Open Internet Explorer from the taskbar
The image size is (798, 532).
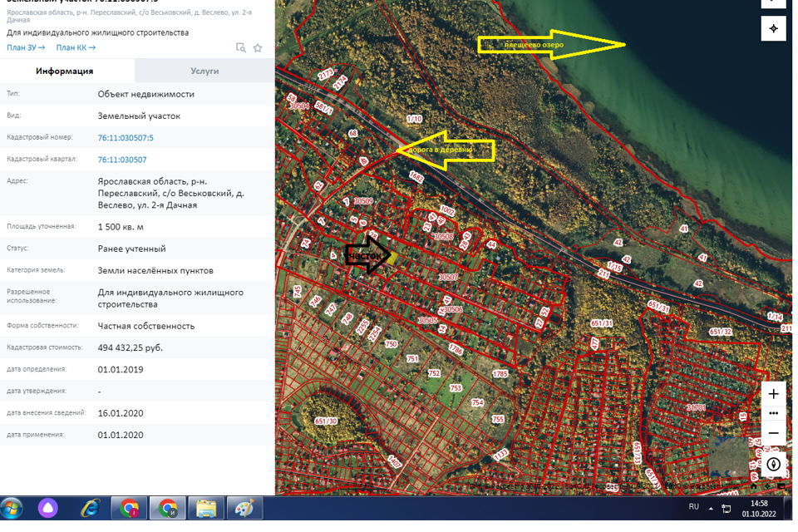90,507
